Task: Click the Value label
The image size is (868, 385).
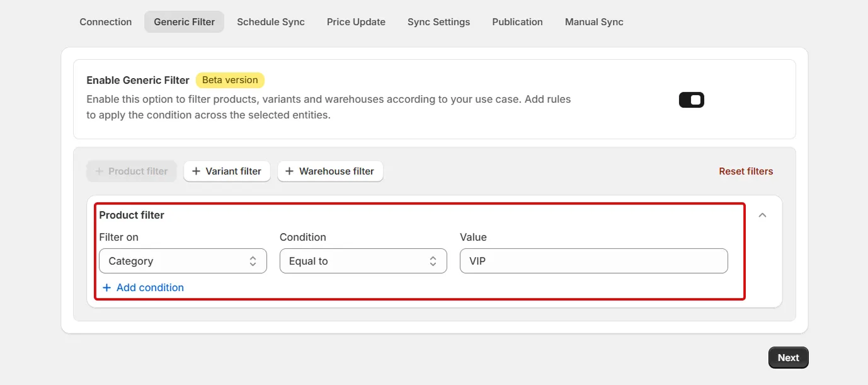Action: (473, 237)
